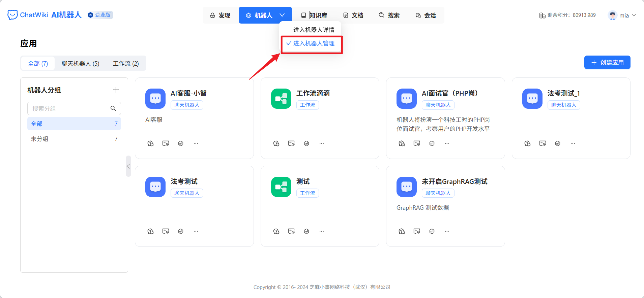This screenshot has height=298, width=644.
Task: Open more options on AI面试官 card
Action: coord(447,143)
